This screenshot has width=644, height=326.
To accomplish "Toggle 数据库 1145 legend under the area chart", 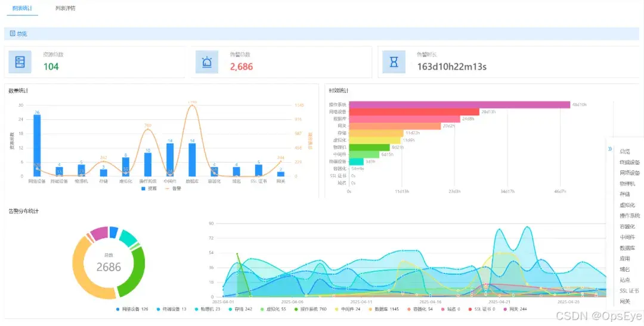I will [x=384, y=309].
